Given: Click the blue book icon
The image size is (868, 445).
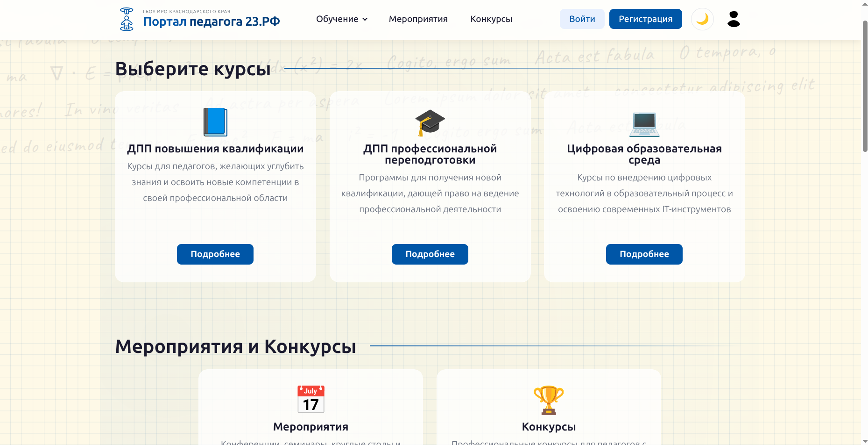Looking at the screenshot, I should point(215,122).
